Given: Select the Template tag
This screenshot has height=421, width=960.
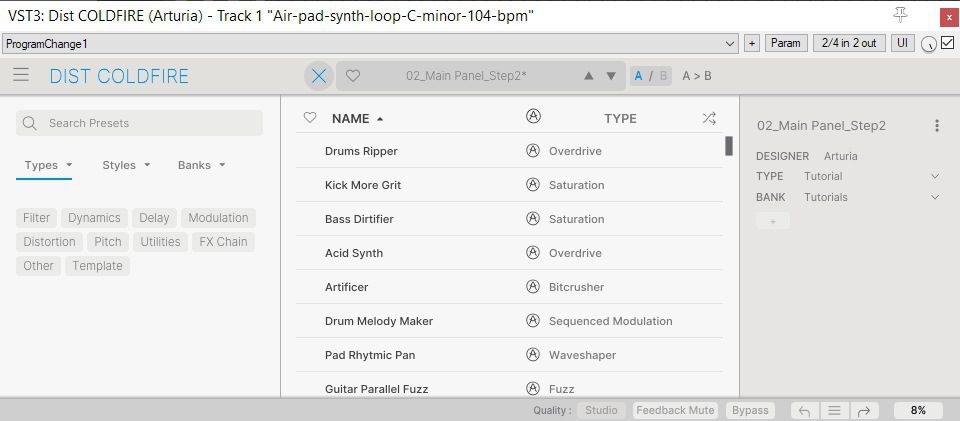Looking at the screenshot, I should point(97,266).
